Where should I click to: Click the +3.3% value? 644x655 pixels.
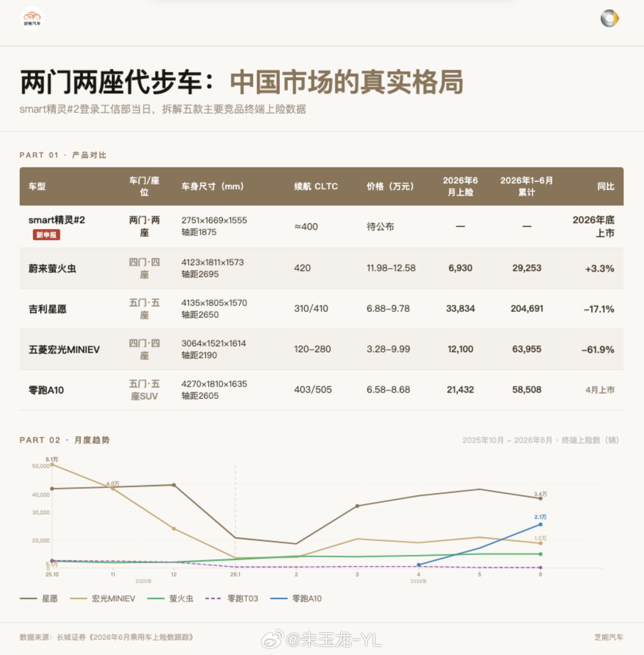click(599, 269)
